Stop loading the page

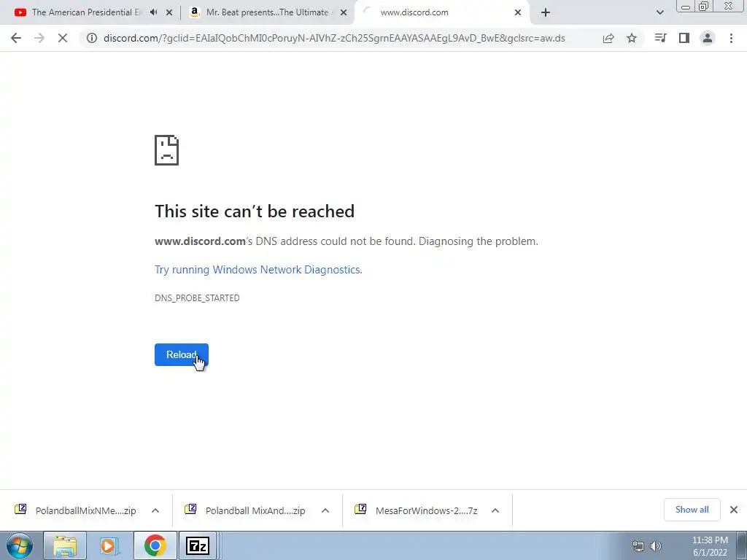[63, 38]
